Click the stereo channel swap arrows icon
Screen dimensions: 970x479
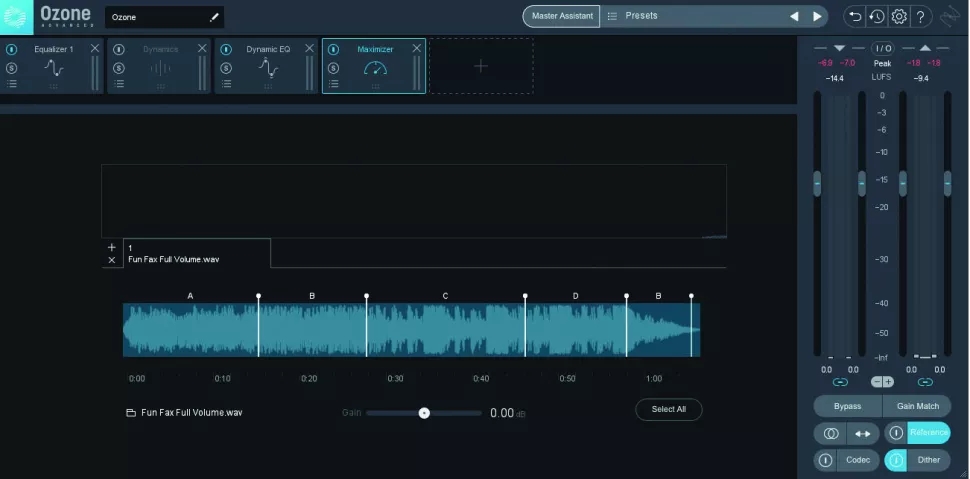tap(862, 433)
